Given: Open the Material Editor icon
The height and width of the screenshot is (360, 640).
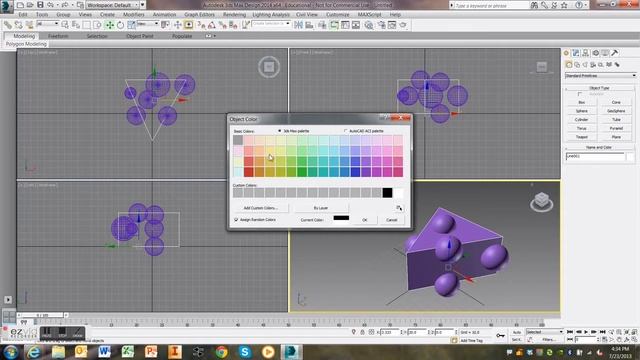Looking at the screenshot, I should tap(369, 25).
